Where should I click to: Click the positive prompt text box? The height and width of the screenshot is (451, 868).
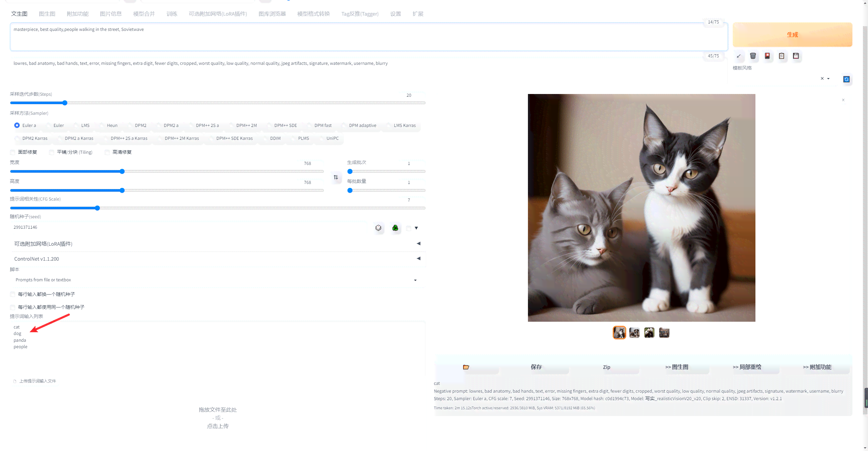(x=369, y=37)
